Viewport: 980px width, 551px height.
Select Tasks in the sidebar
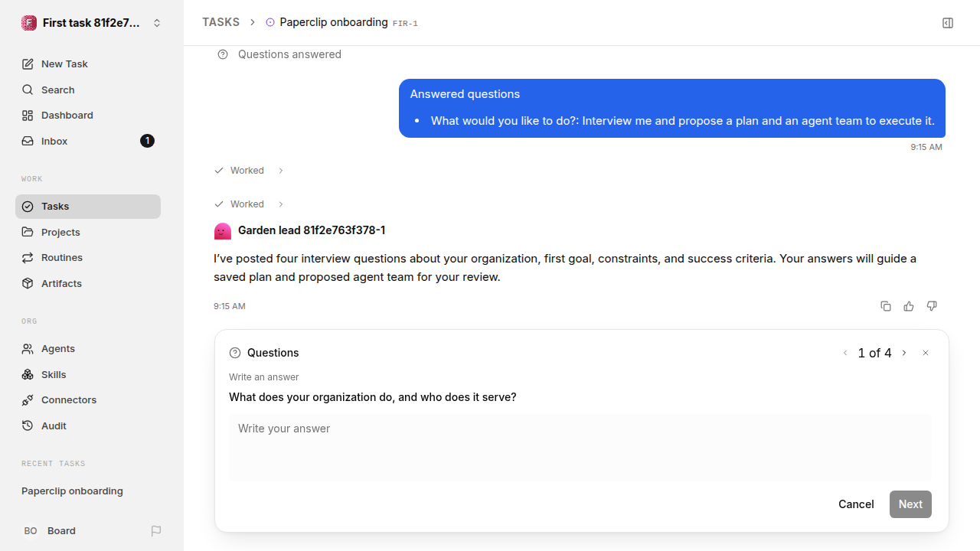(x=88, y=207)
